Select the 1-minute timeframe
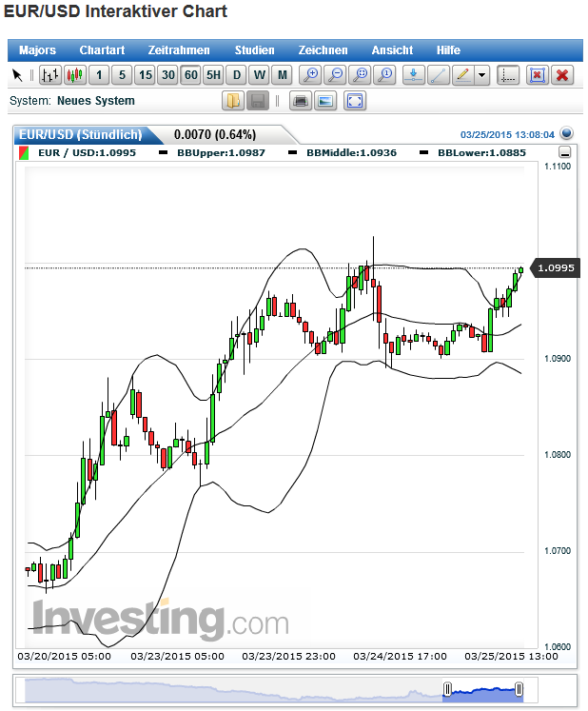Viewport: 588px width, 711px height. click(x=99, y=75)
